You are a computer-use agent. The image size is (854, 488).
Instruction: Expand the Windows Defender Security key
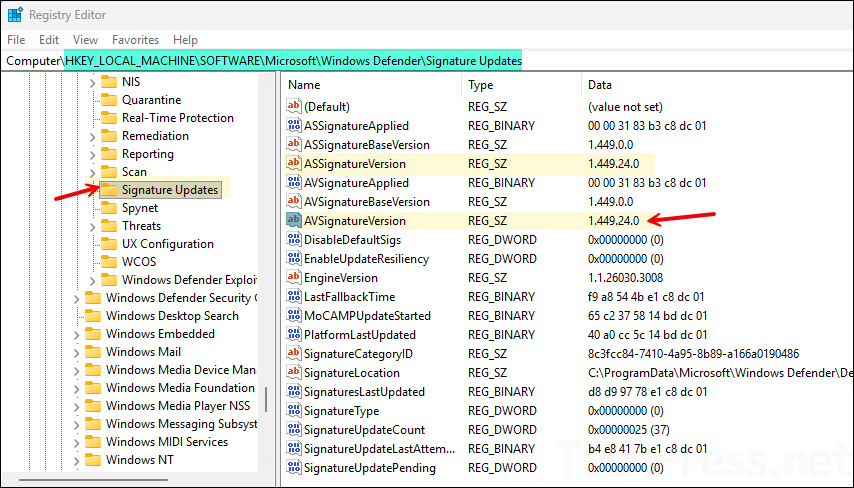(x=76, y=298)
